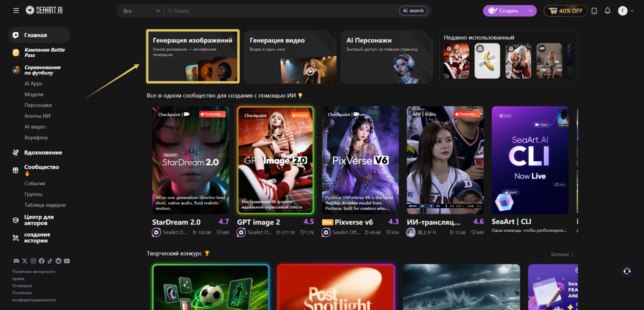Expand the user account menu chevron

[632, 11]
